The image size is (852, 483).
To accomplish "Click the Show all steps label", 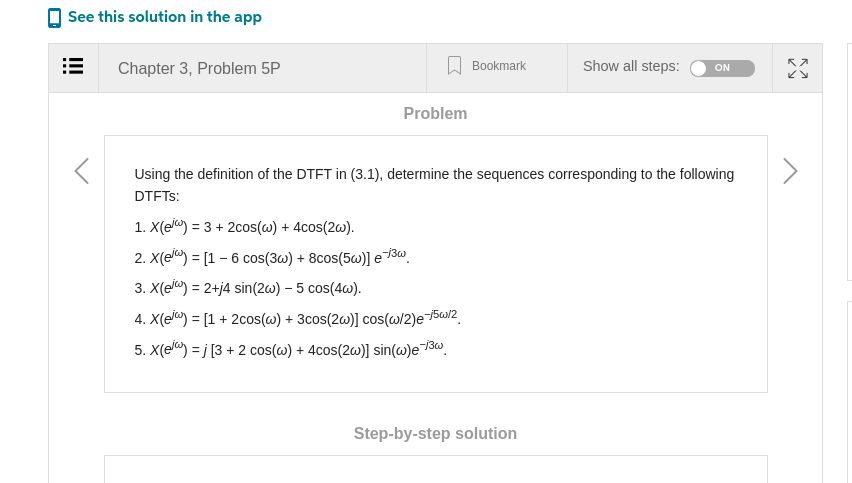I will (631, 66).
